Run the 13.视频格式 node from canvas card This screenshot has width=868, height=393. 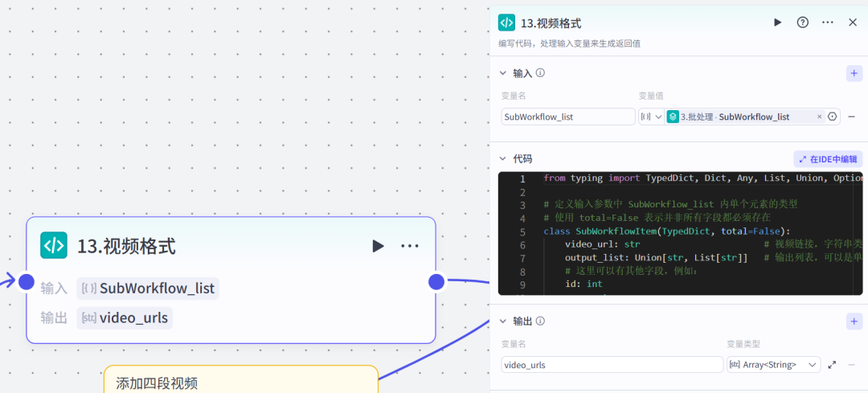[378, 246]
